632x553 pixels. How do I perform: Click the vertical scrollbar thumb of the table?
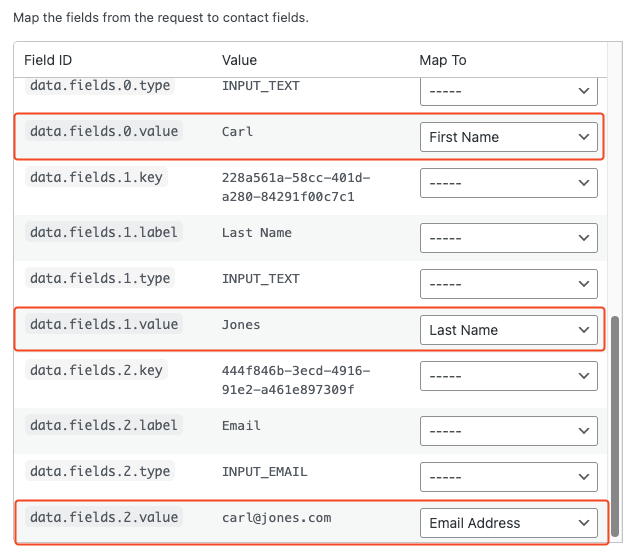(x=615, y=428)
